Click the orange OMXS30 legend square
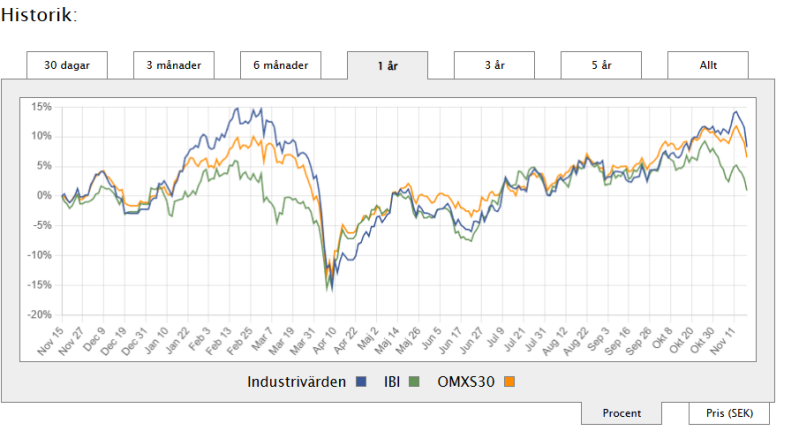The image size is (799, 446). point(509,381)
